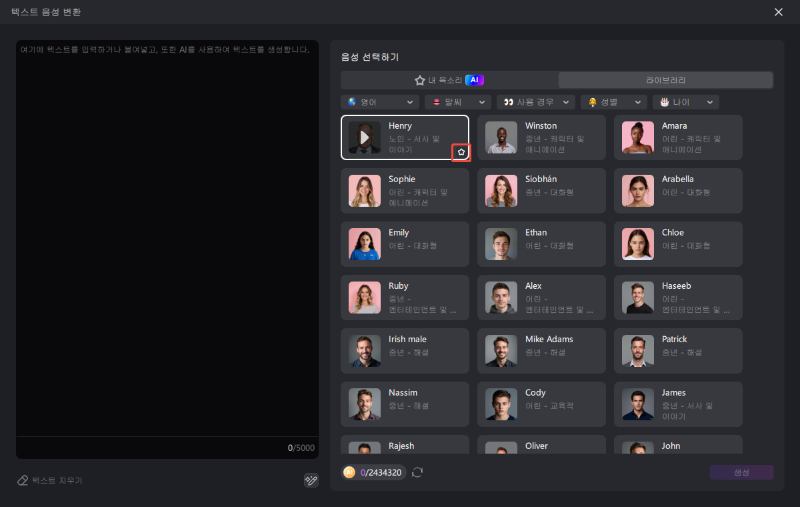Click the AI writing icon below text box
The image size is (800, 507).
[311, 480]
